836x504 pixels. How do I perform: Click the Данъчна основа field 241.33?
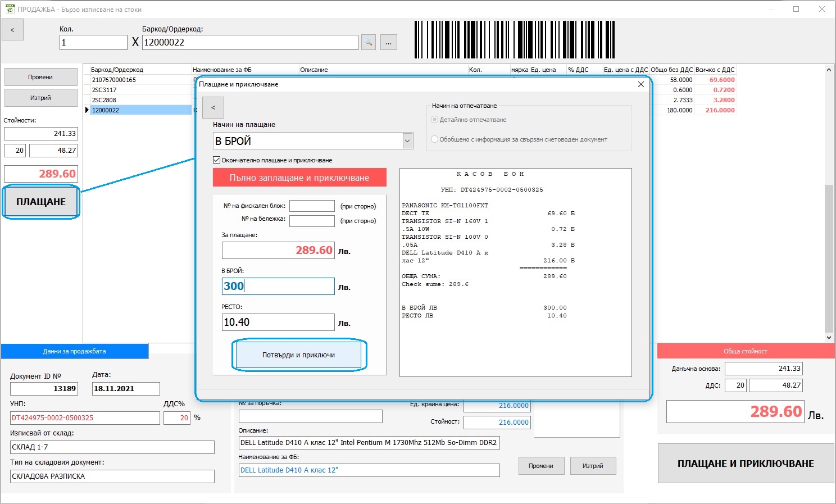[764, 369]
